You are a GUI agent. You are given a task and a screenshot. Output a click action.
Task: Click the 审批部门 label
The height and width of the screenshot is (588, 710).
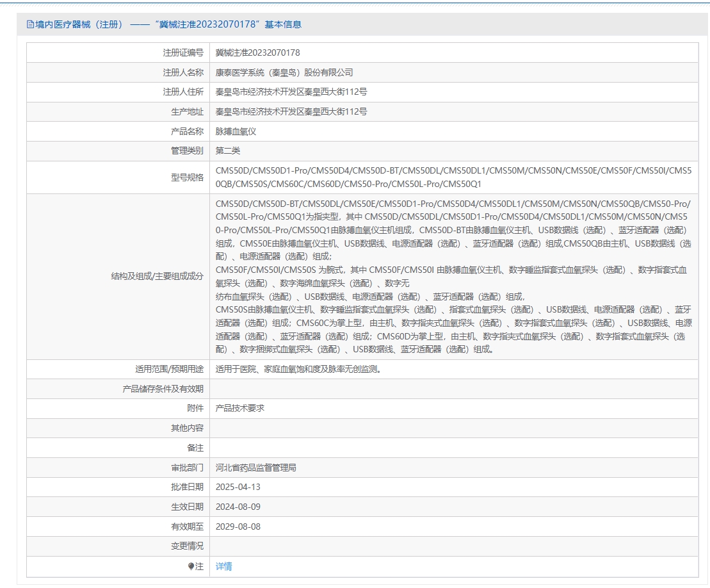click(x=188, y=468)
